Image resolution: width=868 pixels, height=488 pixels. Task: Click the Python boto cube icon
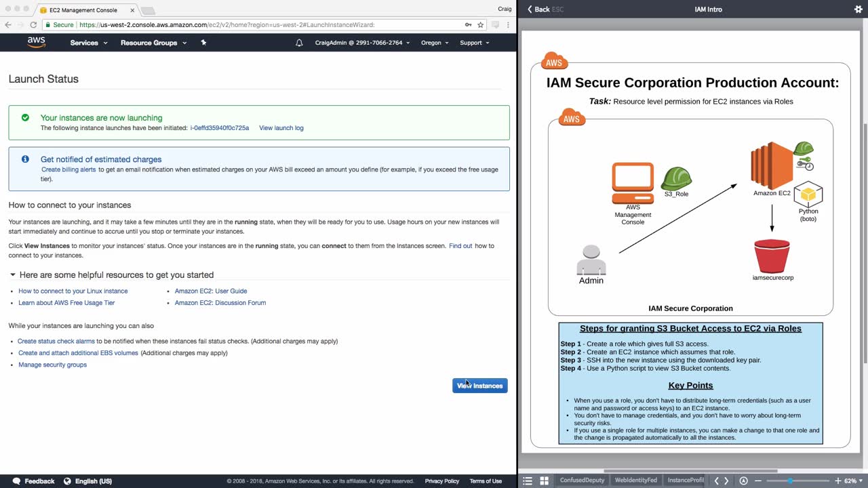[x=808, y=195]
